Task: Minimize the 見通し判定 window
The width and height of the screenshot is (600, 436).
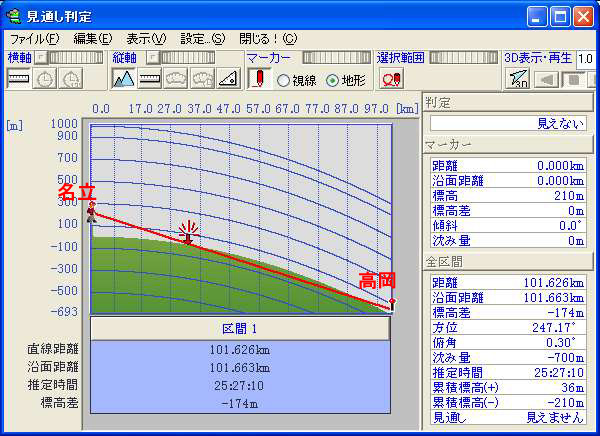Action: coord(537,16)
